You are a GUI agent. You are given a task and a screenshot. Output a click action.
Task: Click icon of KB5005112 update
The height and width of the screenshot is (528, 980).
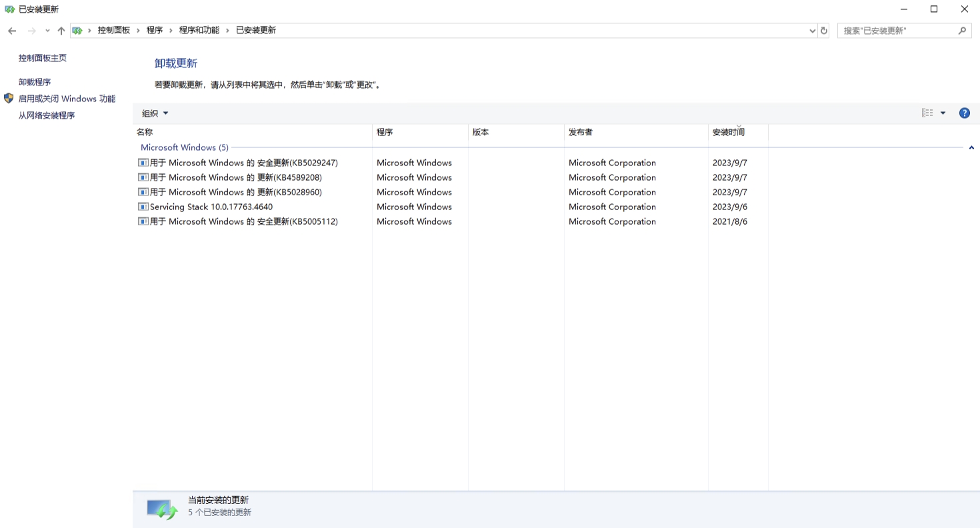[143, 221]
